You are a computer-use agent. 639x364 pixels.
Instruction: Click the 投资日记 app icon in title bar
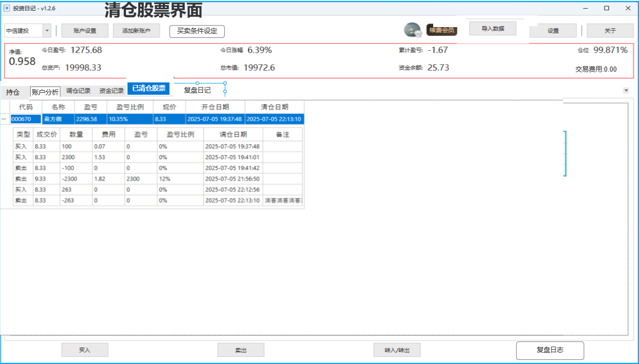(6, 8)
